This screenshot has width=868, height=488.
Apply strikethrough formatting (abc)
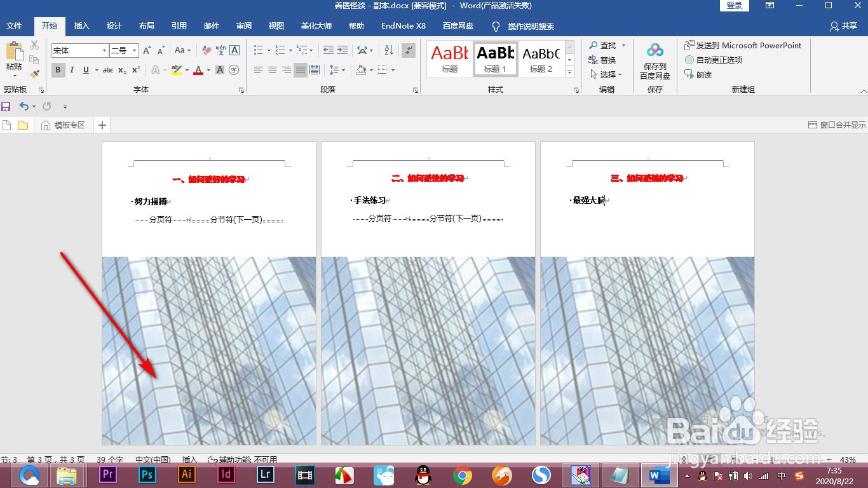(x=108, y=70)
